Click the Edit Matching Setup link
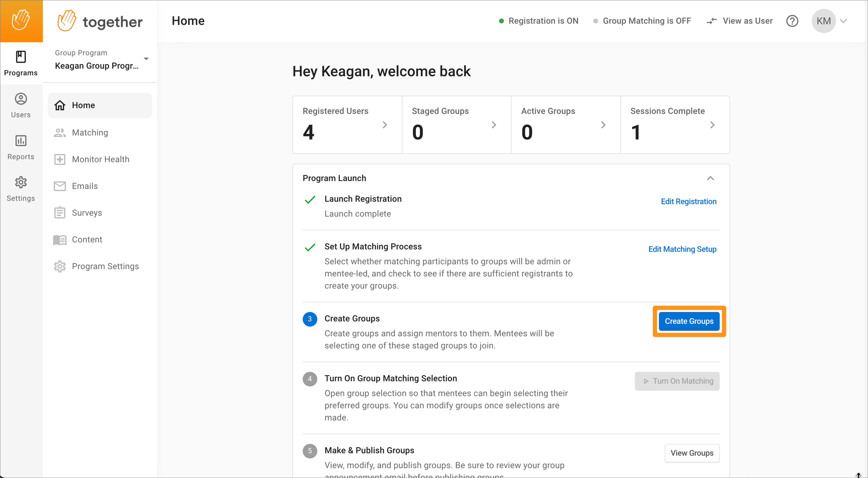The height and width of the screenshot is (478, 868). click(x=682, y=249)
